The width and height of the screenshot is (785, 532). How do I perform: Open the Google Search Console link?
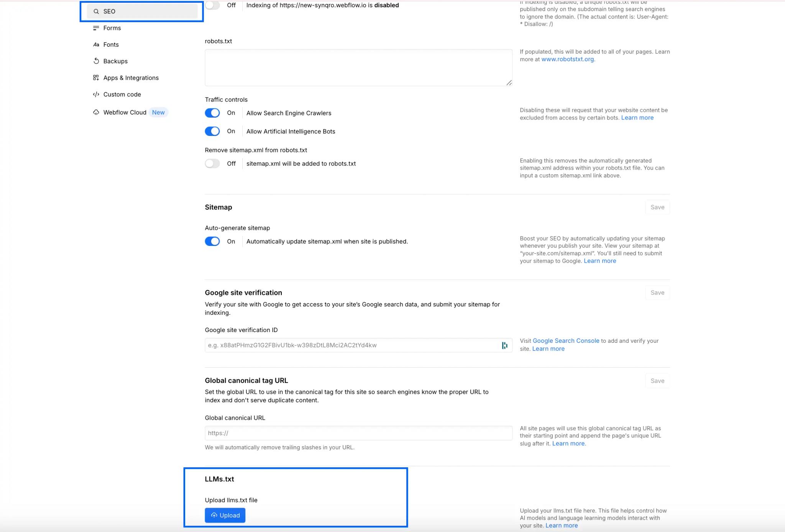point(566,341)
